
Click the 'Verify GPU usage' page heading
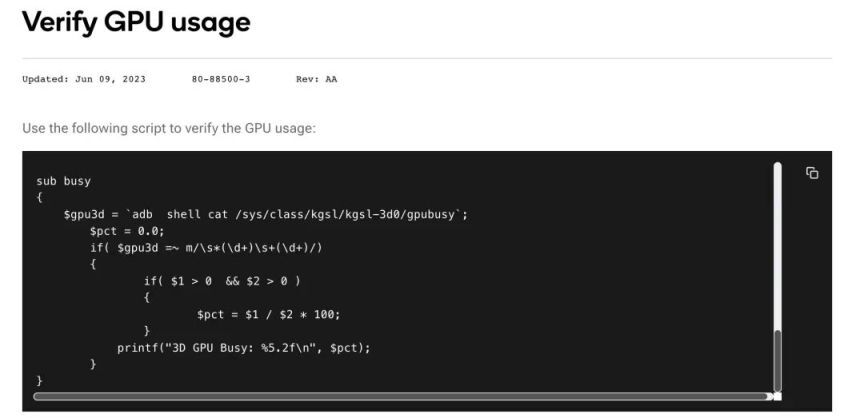[x=136, y=23]
